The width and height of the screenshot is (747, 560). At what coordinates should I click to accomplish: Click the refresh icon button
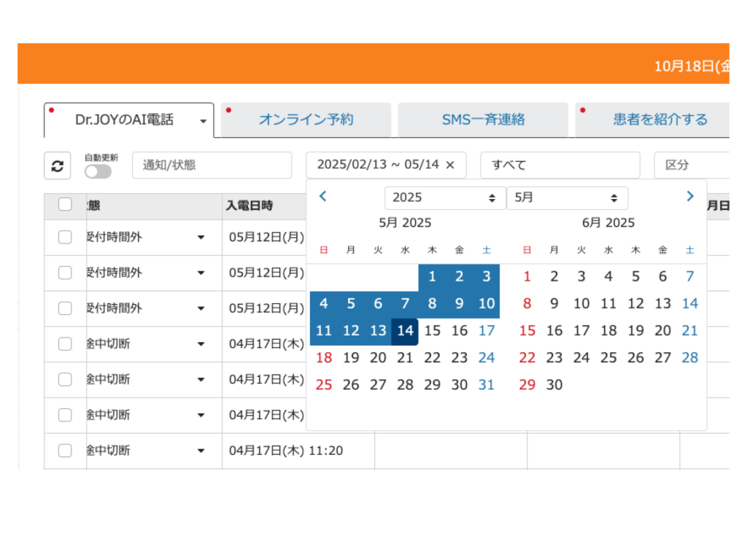(x=58, y=166)
